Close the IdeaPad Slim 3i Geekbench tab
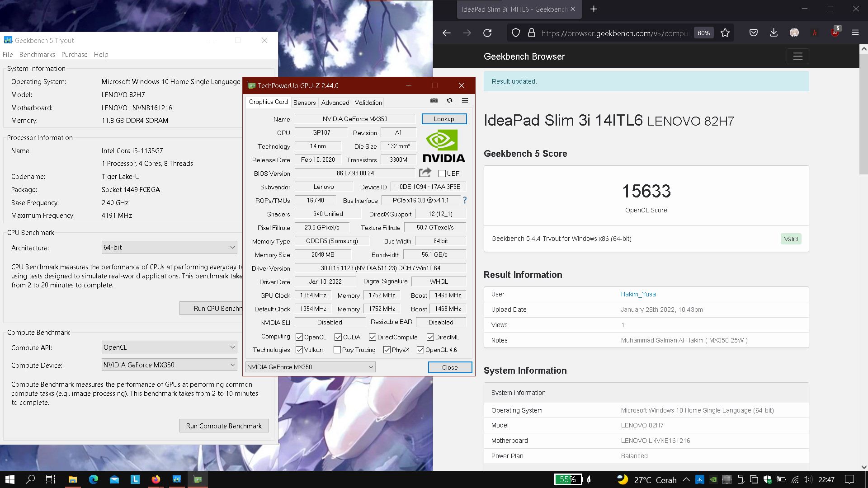 [573, 9]
